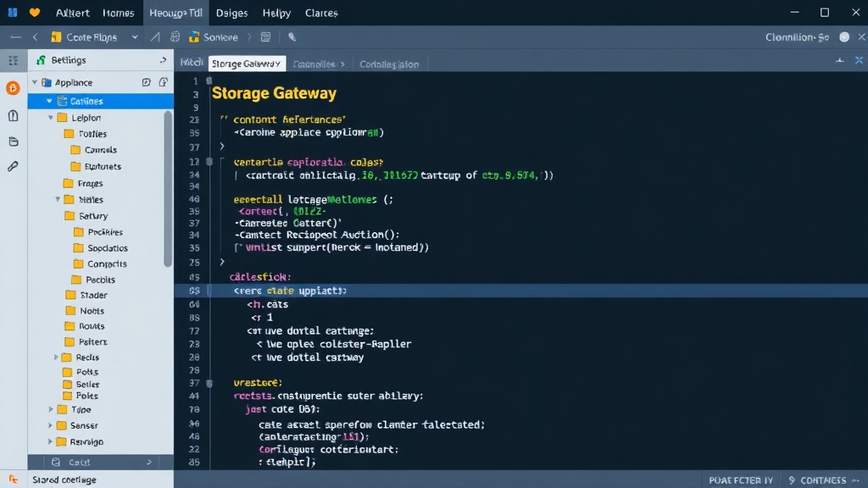Collapse the selected Catiines node arrow

tap(49, 102)
